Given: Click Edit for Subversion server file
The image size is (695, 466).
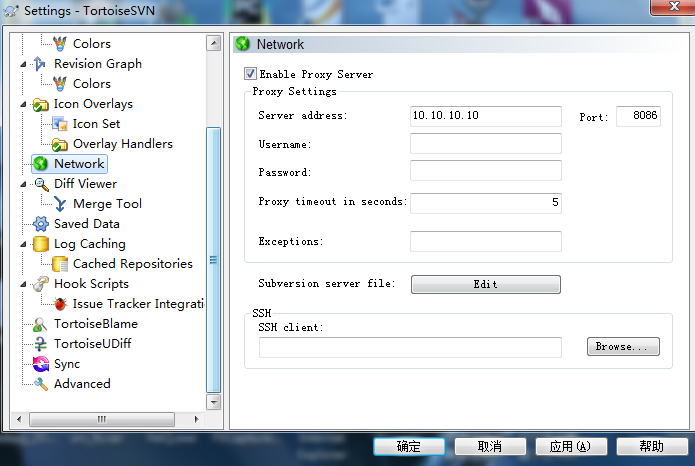Looking at the screenshot, I should (x=485, y=285).
